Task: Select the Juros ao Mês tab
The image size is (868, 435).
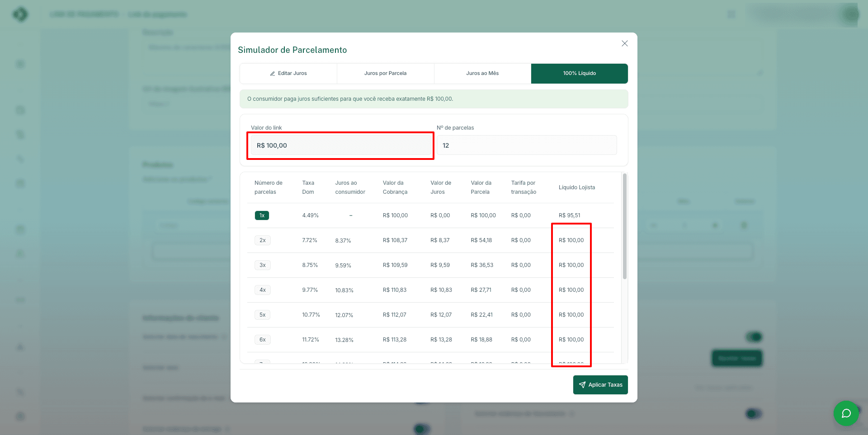Action: pyautogui.click(x=482, y=73)
